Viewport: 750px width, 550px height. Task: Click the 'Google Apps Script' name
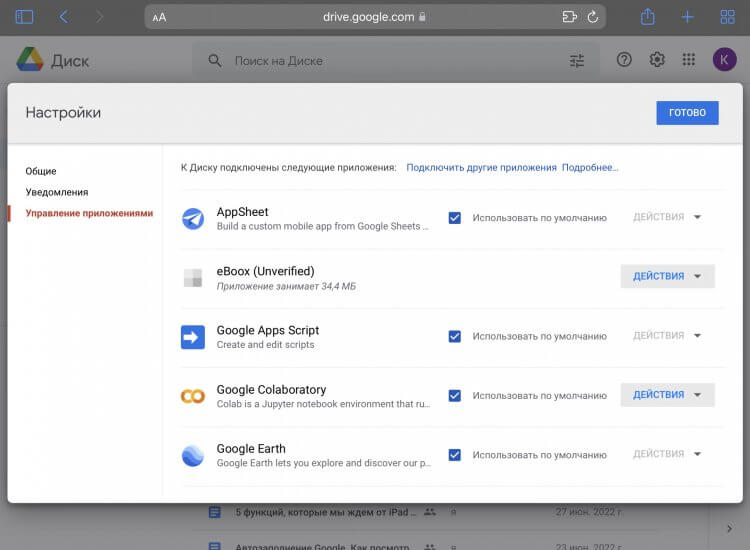267,330
